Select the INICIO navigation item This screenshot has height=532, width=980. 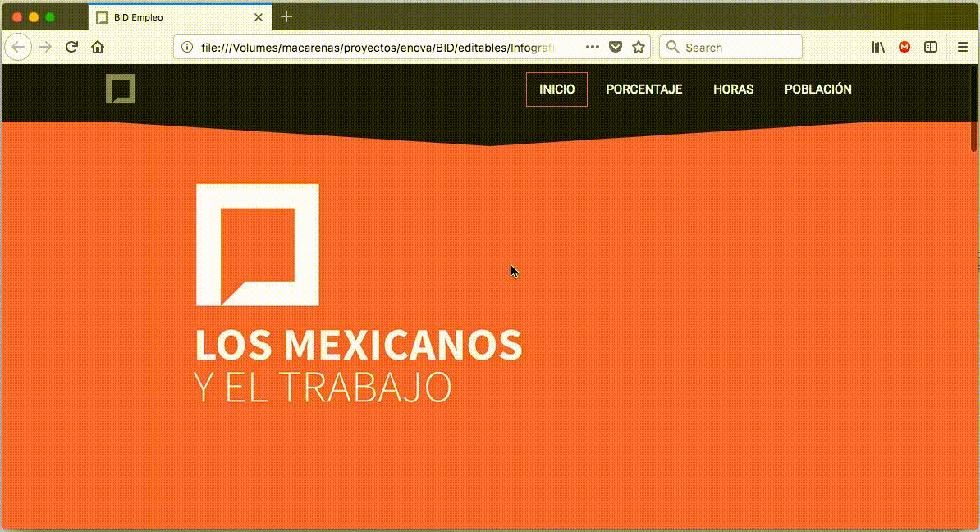coord(556,89)
